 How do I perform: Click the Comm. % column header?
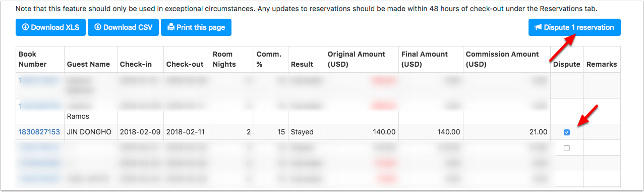coord(269,59)
